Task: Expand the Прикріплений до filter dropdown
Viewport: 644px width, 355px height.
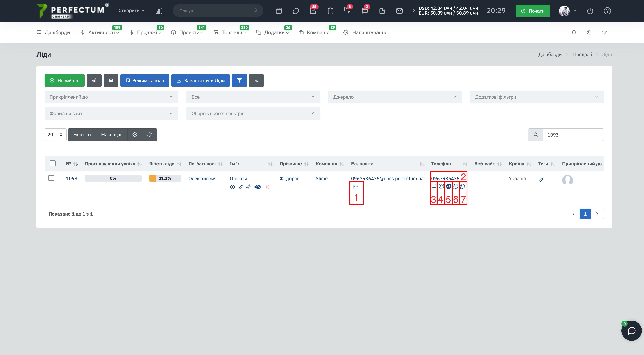Action: [x=111, y=97]
